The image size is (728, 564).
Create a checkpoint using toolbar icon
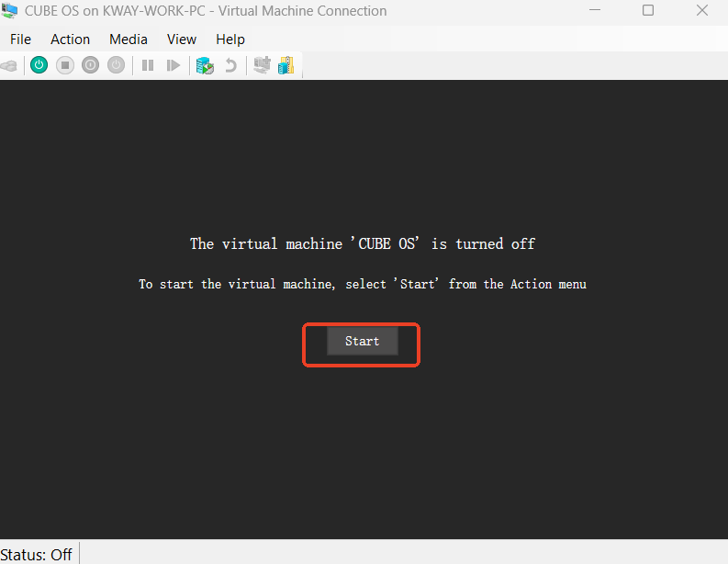[204, 65]
